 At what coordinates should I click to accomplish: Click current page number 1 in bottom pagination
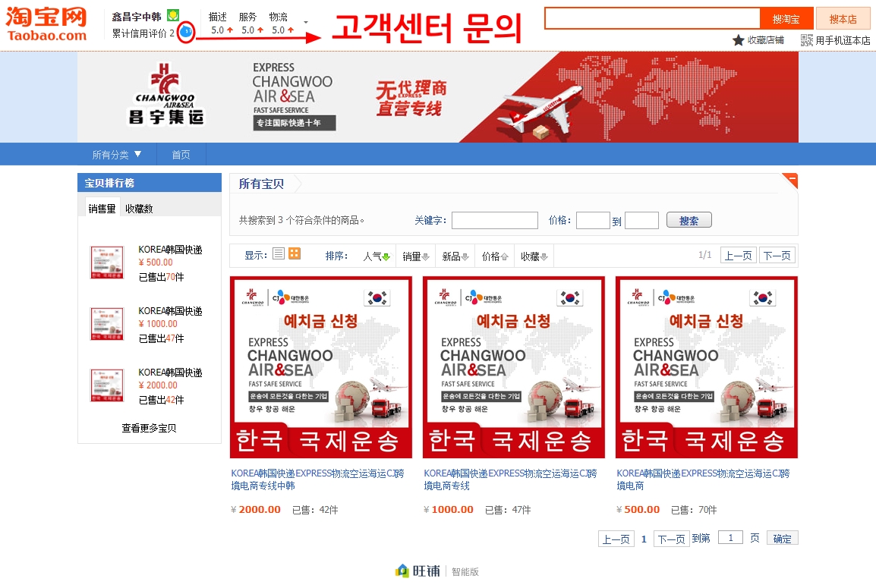pos(644,539)
